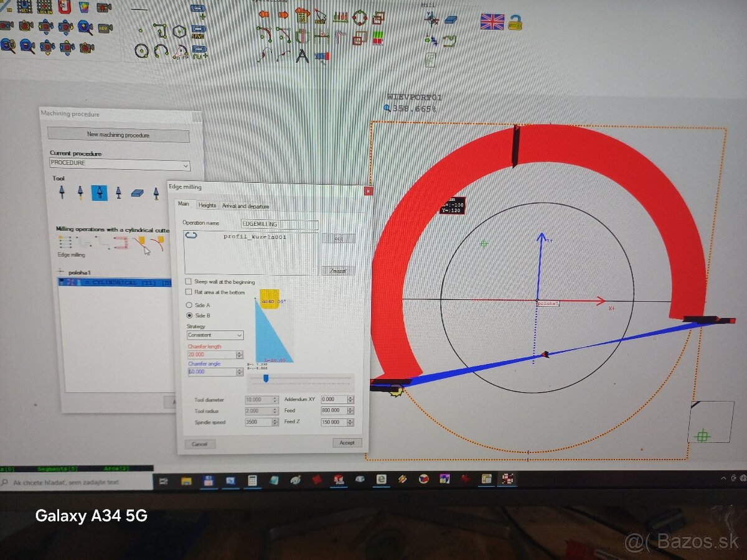Click the parallel-lines milling operation icon

pyautogui.click(x=65, y=241)
